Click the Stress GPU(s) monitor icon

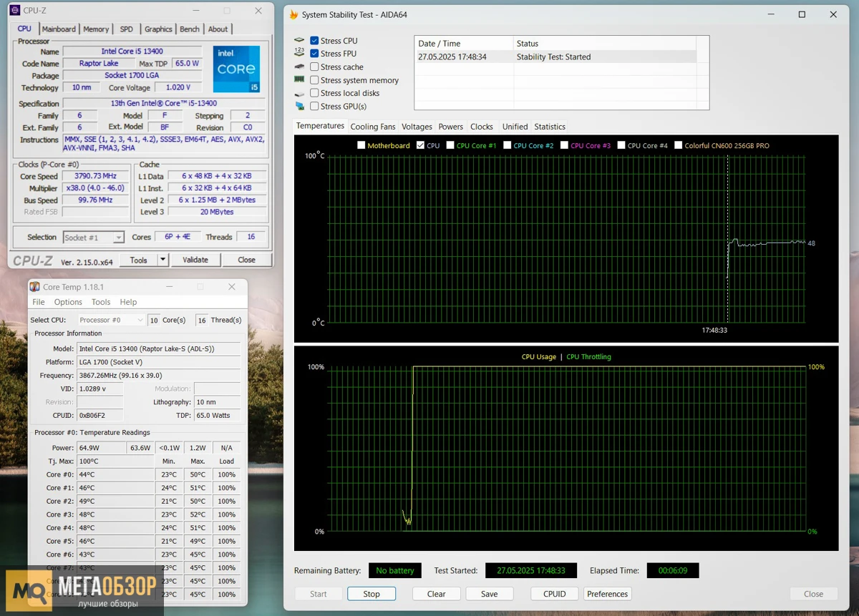(x=299, y=106)
